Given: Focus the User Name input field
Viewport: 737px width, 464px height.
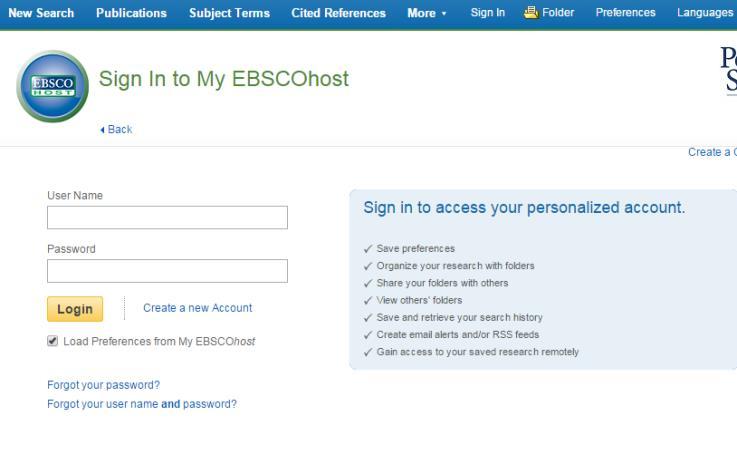Looking at the screenshot, I should pyautogui.click(x=167, y=217).
